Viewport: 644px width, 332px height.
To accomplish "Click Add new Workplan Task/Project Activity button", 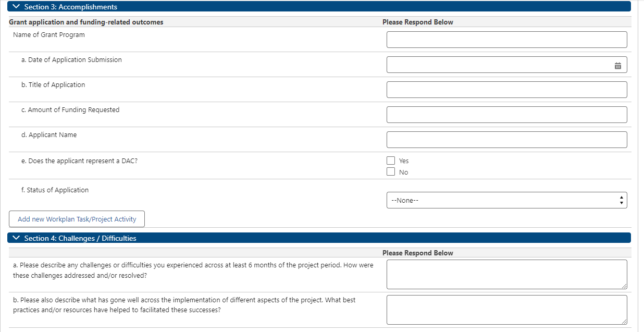I will click(77, 219).
